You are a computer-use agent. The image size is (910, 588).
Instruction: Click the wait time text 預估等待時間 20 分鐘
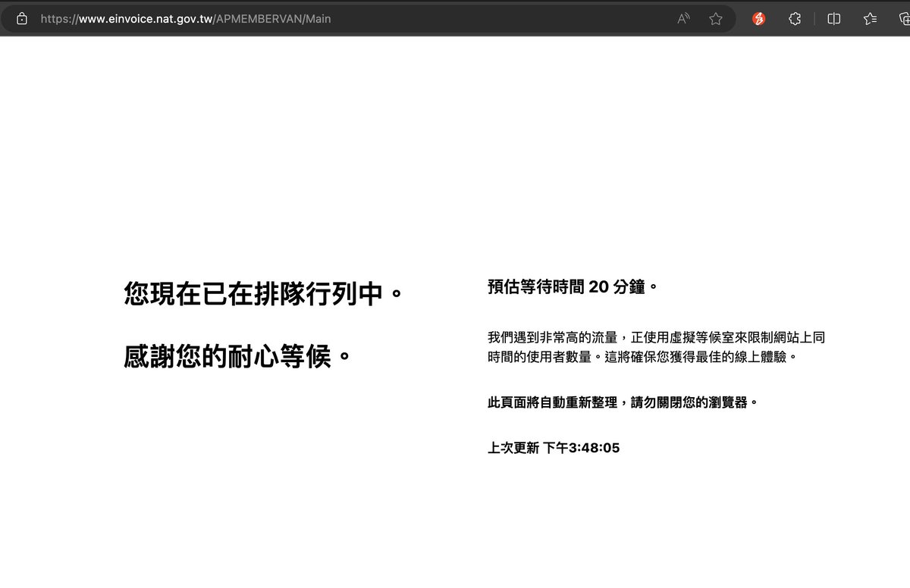[x=571, y=286]
